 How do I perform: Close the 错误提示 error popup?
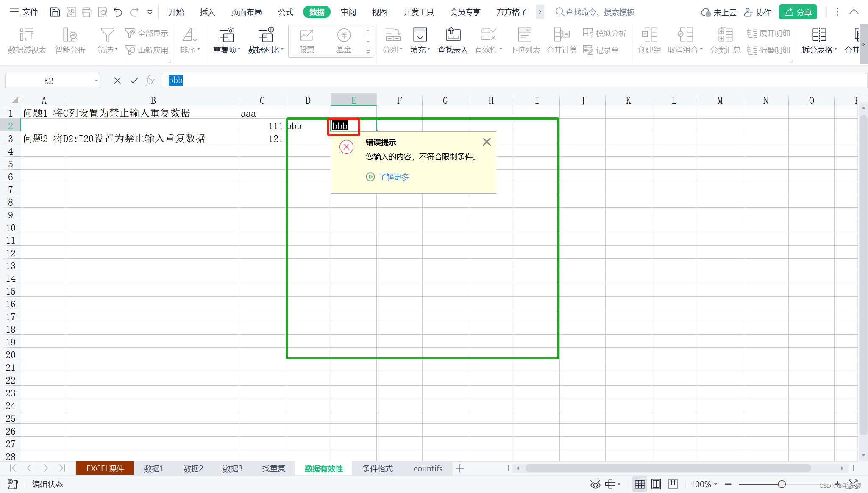pos(487,142)
